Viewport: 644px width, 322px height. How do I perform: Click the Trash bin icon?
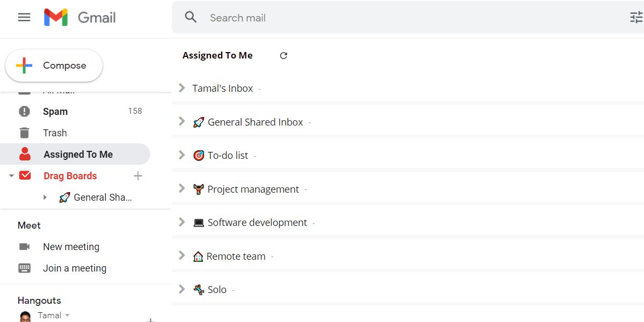(24, 133)
